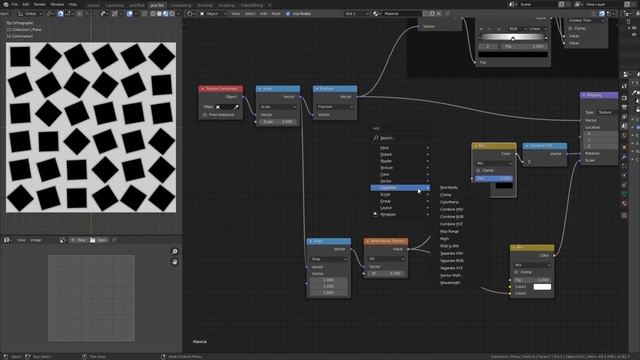Click the New button in image editor
This screenshot has width=640, height=360.
(78, 240)
